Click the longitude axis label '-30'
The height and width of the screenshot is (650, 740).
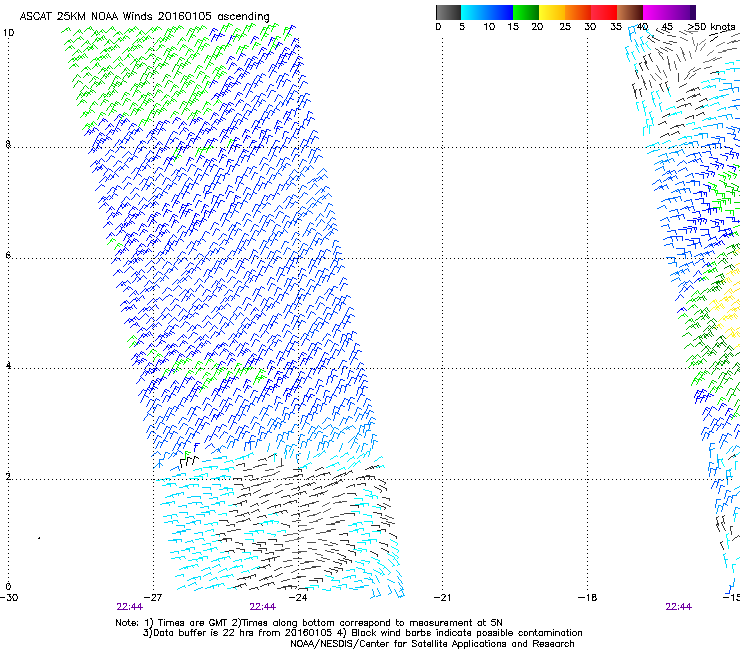(x=9, y=598)
